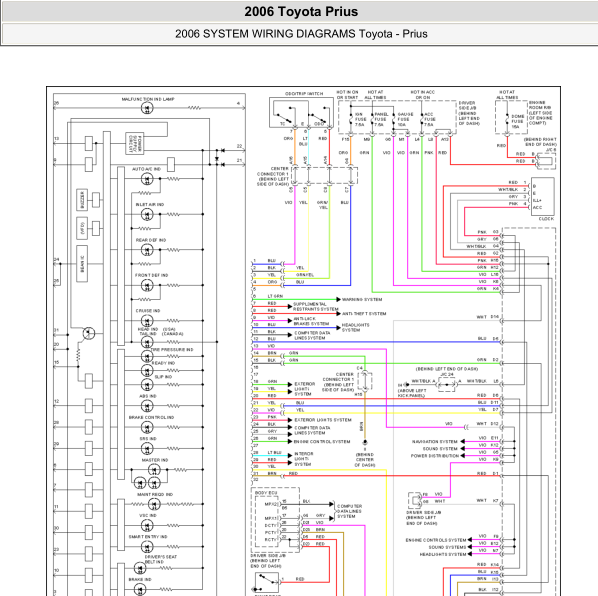The image size is (598, 596).
Task: Click the "HOT IN ACC OR ON" label
Action: coord(423,95)
